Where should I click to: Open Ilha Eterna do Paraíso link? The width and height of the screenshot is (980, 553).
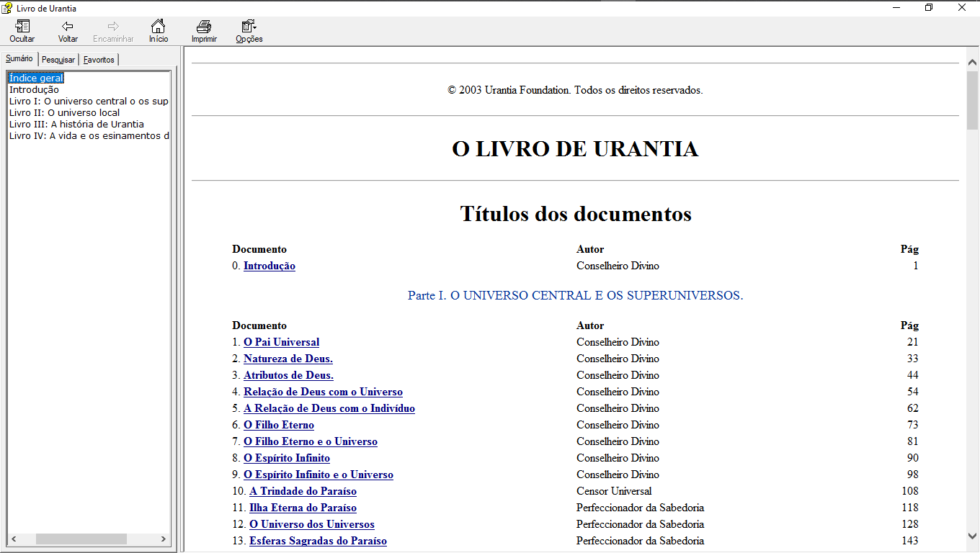click(303, 508)
